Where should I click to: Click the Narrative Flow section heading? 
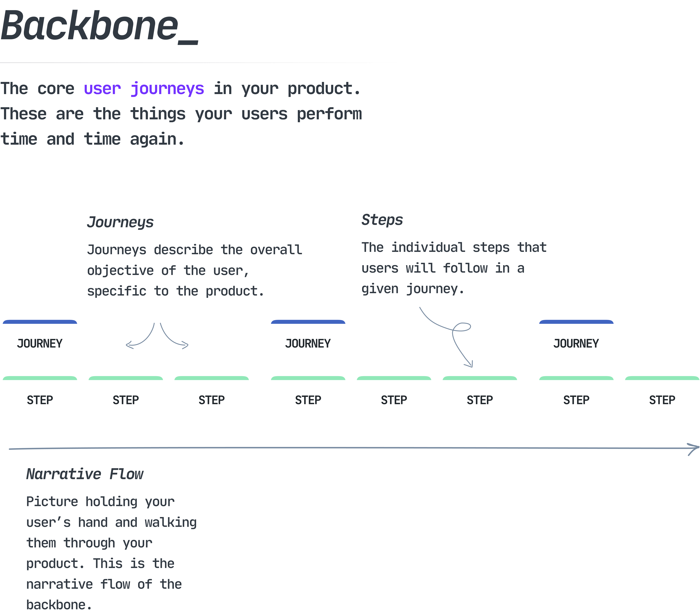tap(83, 475)
